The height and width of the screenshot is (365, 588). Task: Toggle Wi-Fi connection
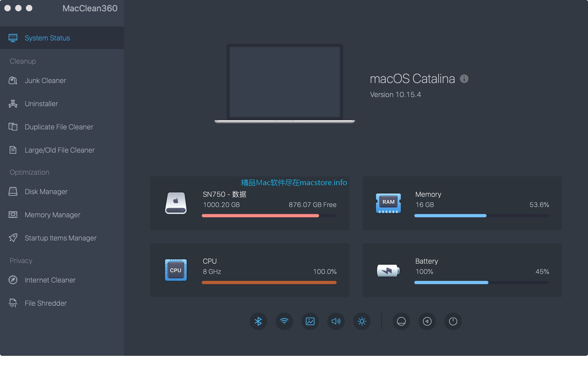coord(284,321)
